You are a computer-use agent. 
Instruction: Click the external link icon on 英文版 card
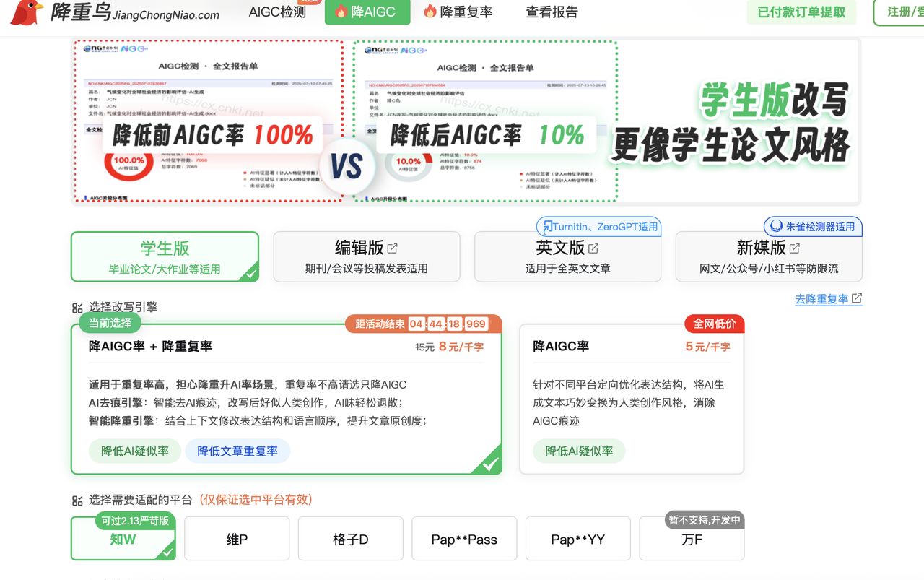point(593,249)
